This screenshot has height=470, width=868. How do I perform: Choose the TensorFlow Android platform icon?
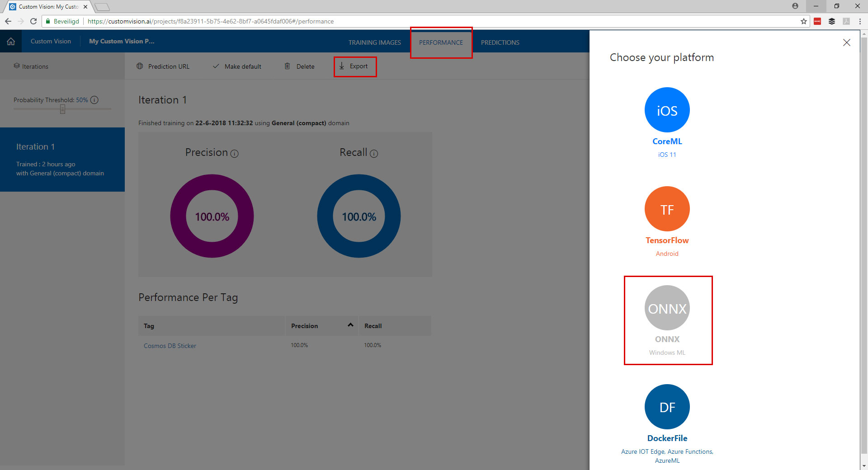pyautogui.click(x=667, y=209)
